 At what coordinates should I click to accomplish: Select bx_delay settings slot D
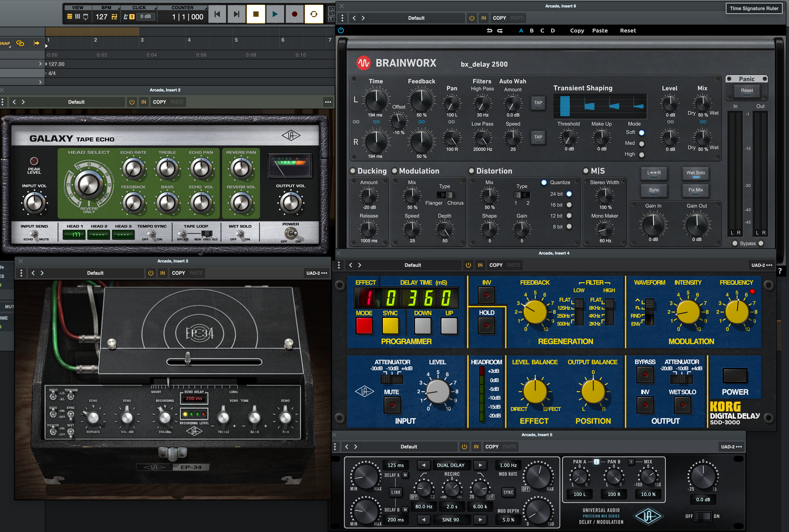(x=553, y=31)
